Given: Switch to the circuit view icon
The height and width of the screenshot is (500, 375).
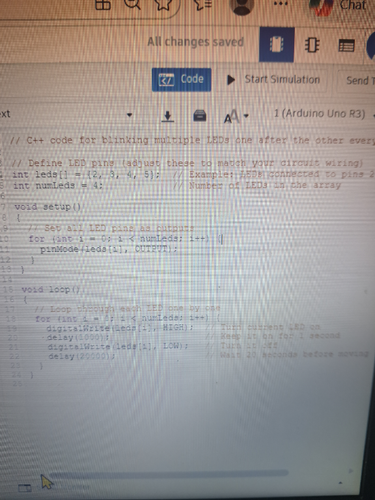Looking at the screenshot, I should pos(276,45).
